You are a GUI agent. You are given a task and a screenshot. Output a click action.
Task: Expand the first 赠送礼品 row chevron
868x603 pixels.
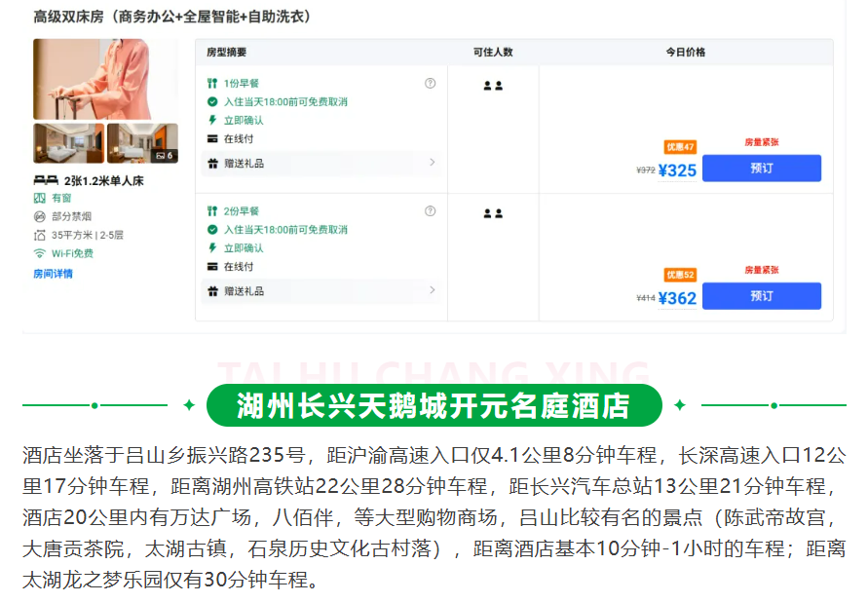pos(432,163)
